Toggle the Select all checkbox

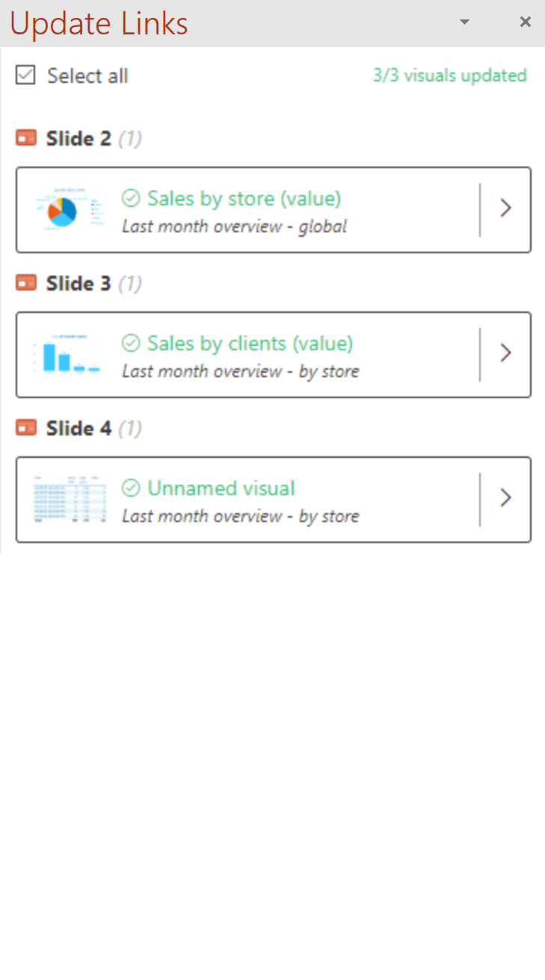pyautogui.click(x=25, y=75)
